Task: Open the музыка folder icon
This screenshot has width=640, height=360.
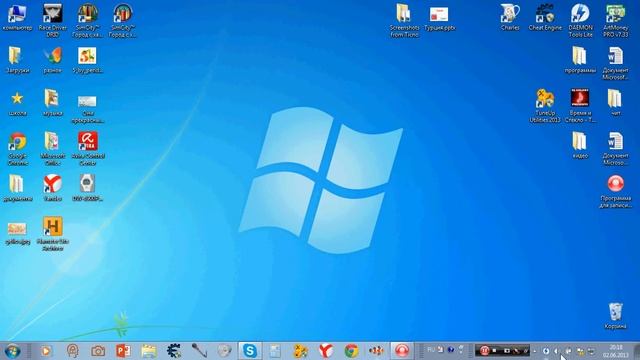Action: click(52, 102)
